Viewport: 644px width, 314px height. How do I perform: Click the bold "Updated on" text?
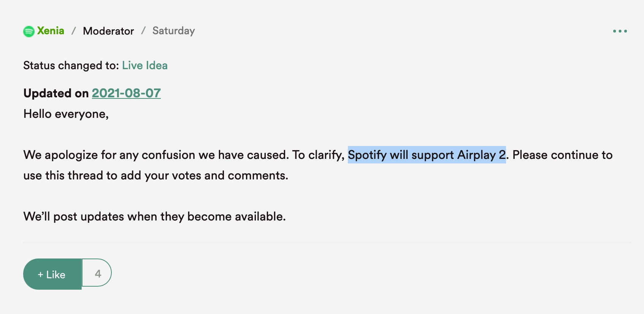(56, 93)
